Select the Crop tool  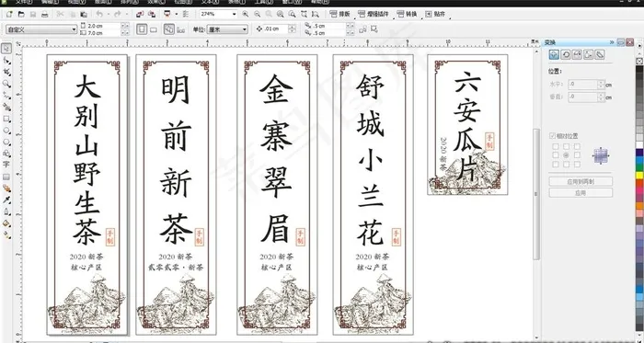pos(6,72)
